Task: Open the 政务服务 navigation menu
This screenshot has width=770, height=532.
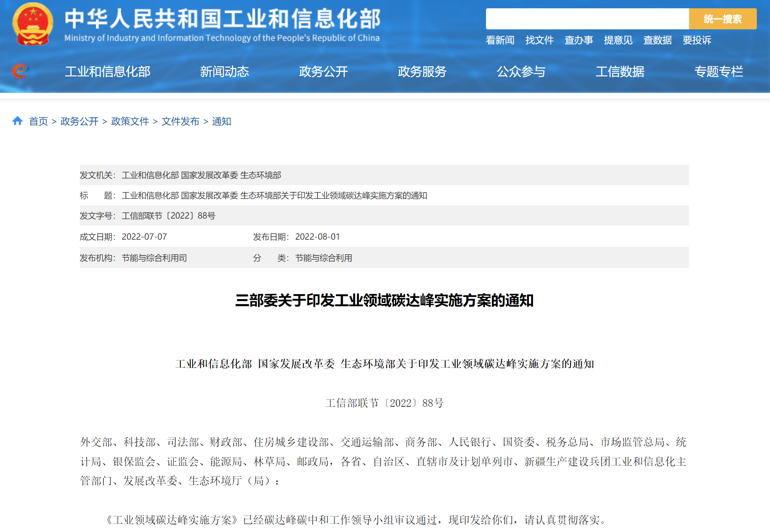Action: (422, 71)
